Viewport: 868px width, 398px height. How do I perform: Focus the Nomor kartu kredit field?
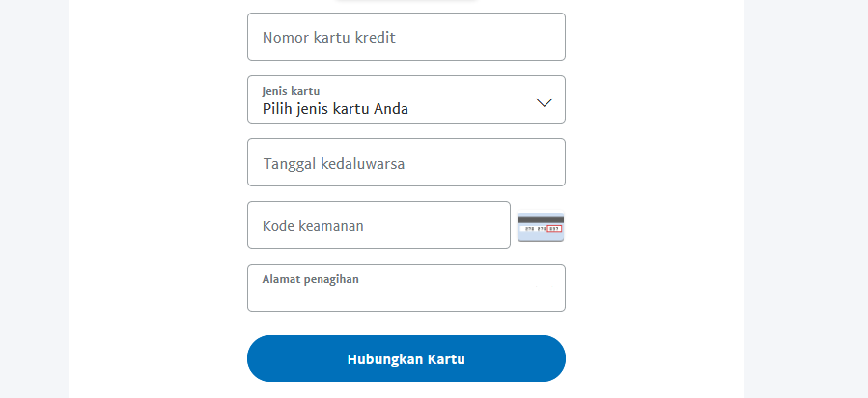point(406,37)
